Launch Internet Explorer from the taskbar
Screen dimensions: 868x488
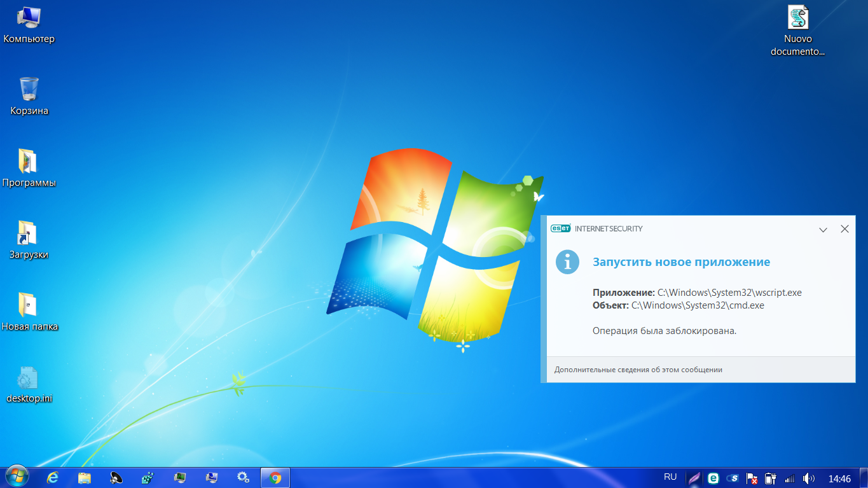tap(53, 478)
